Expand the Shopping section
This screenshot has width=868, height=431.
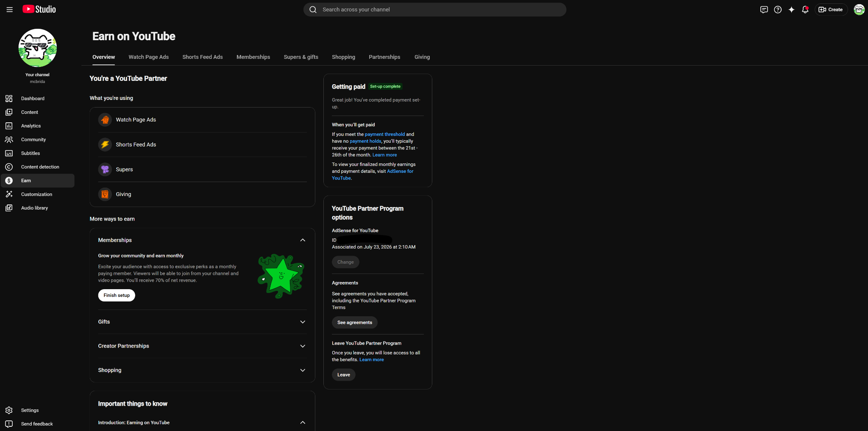(x=303, y=370)
